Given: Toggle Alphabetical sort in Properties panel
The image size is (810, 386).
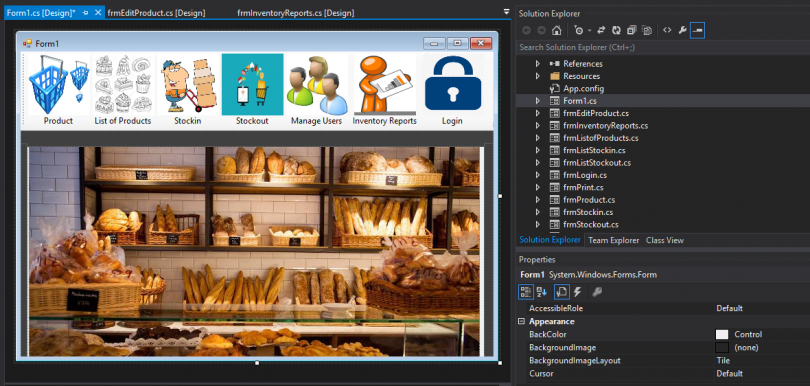Looking at the screenshot, I should [541, 292].
